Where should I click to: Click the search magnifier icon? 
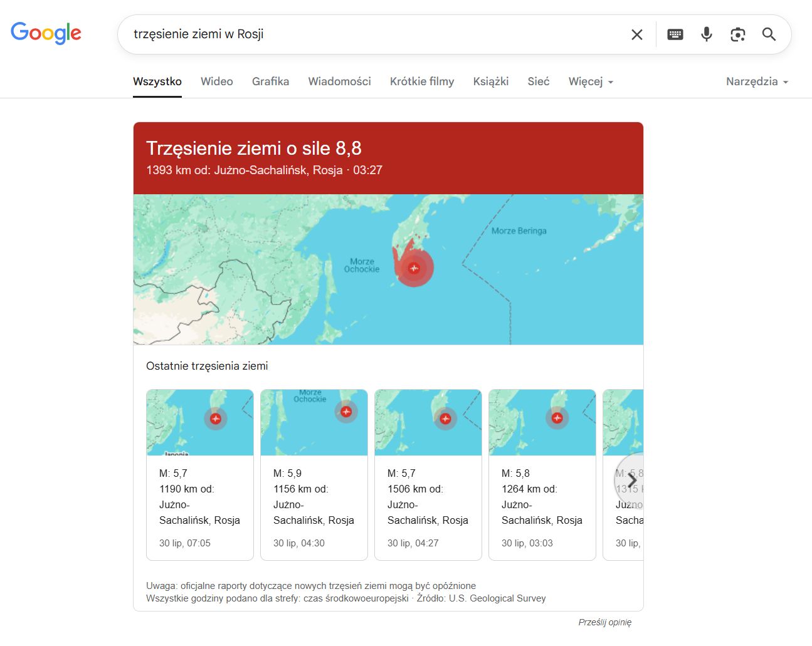769,34
